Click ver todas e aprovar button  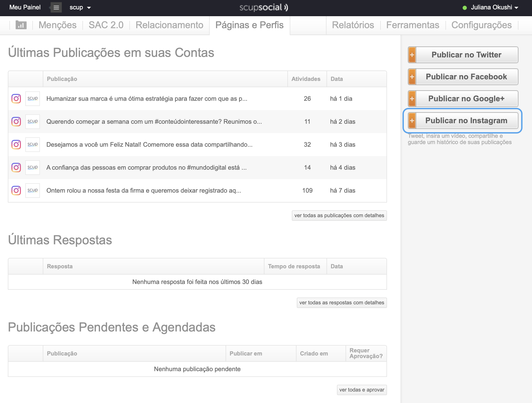point(362,390)
